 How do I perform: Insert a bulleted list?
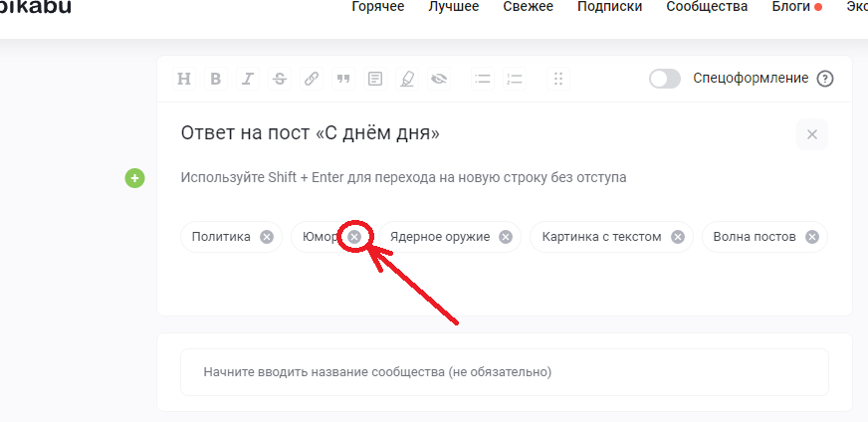[483, 80]
